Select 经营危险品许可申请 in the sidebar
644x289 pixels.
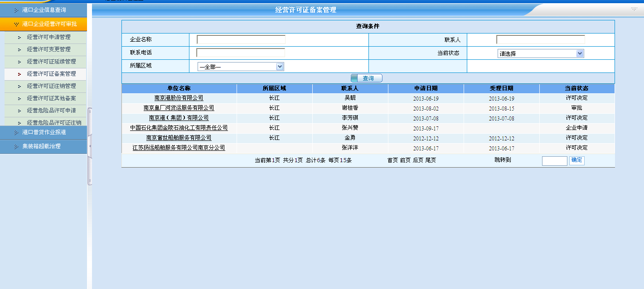point(51,111)
